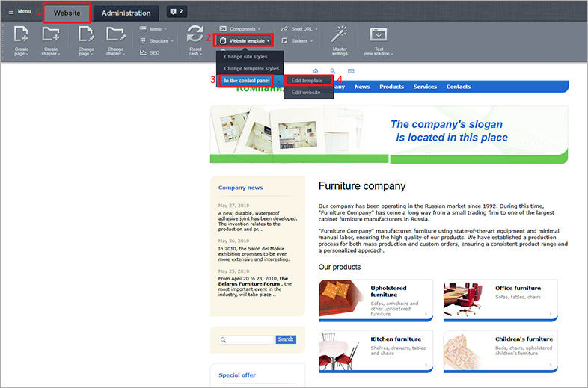Click the Reset cache icon
588x388 pixels.
click(195, 34)
